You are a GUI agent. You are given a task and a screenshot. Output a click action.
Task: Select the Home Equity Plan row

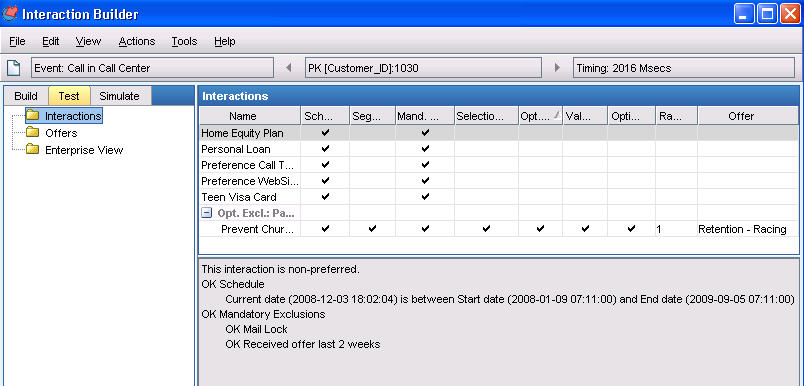(x=498, y=133)
